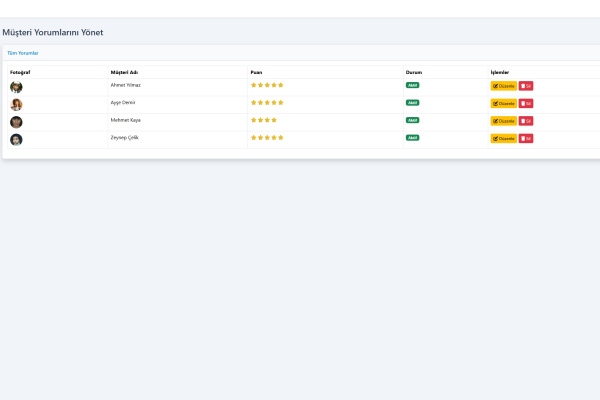Open the Tüm Yorumlar tab
This screenshot has width=600, height=400.
23,53
